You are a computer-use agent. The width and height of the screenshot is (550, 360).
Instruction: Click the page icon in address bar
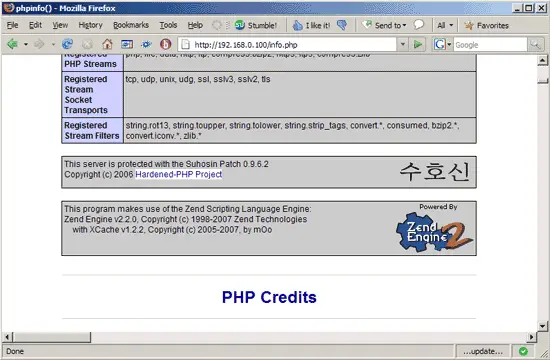(x=185, y=45)
